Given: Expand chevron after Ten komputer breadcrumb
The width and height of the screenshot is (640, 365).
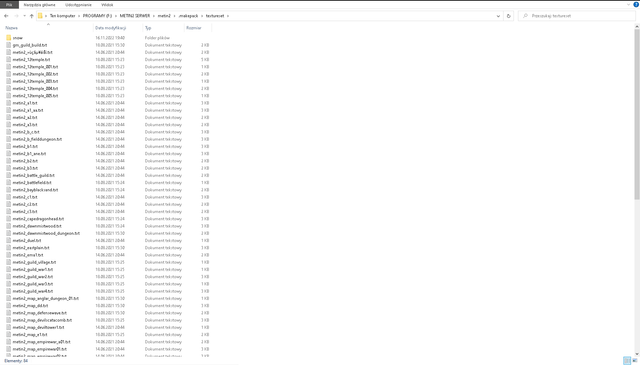Looking at the screenshot, I should [79, 16].
